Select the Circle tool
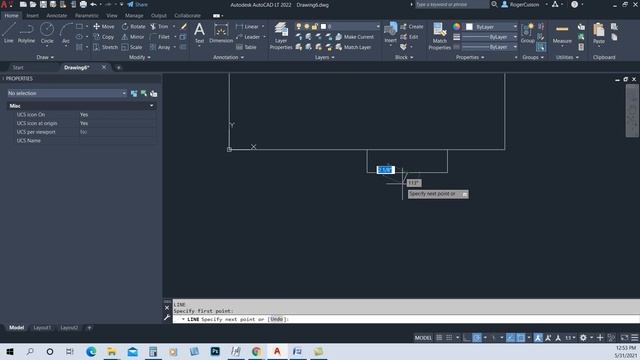This screenshot has height=360, width=640. 47,33
